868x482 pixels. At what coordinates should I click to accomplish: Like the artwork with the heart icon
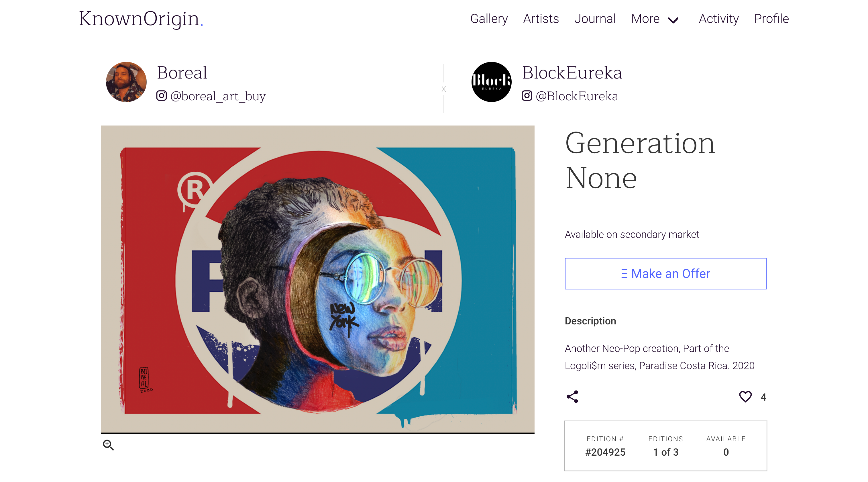pyautogui.click(x=745, y=397)
